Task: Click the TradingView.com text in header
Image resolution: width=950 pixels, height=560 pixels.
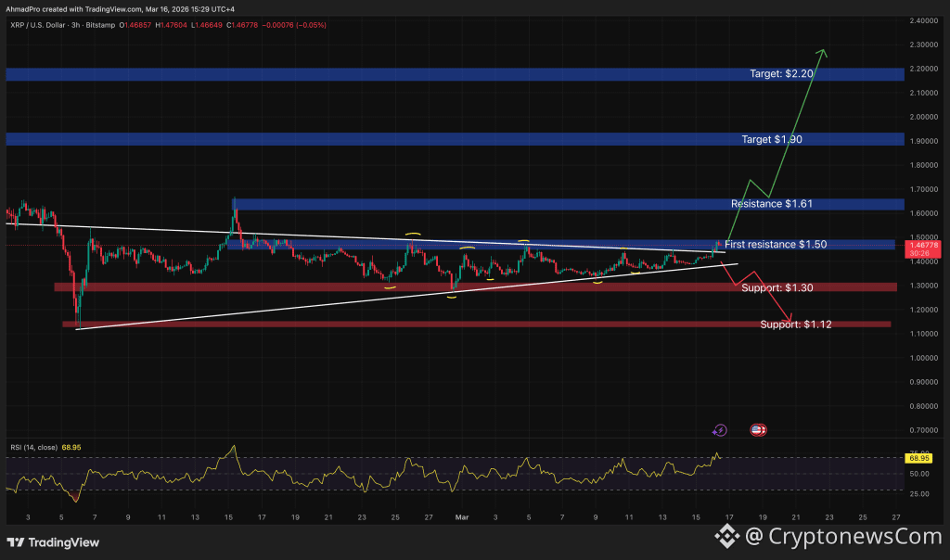Action: pos(113,8)
